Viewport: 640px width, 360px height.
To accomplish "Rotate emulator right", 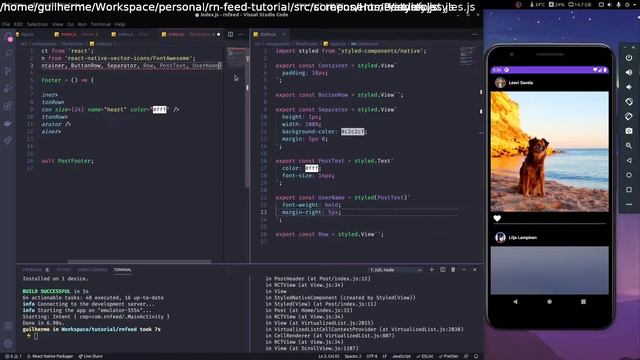I will click(629, 116).
